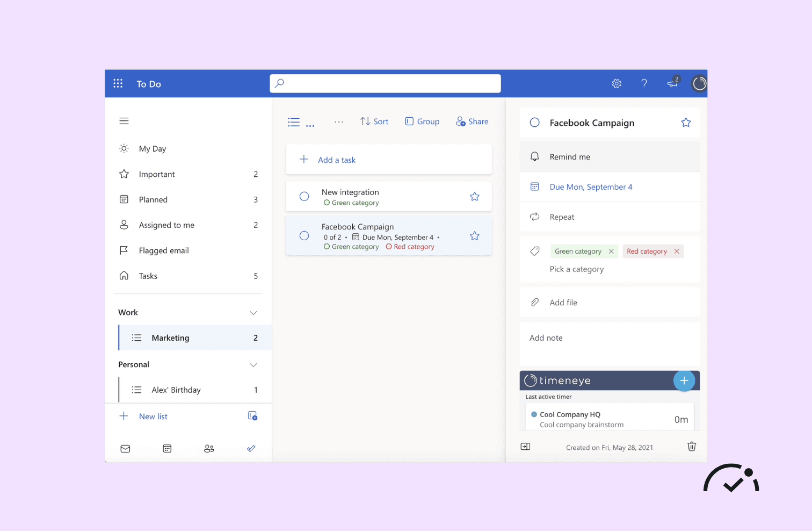812x531 pixels.
Task: Create a New list
Action: (153, 417)
